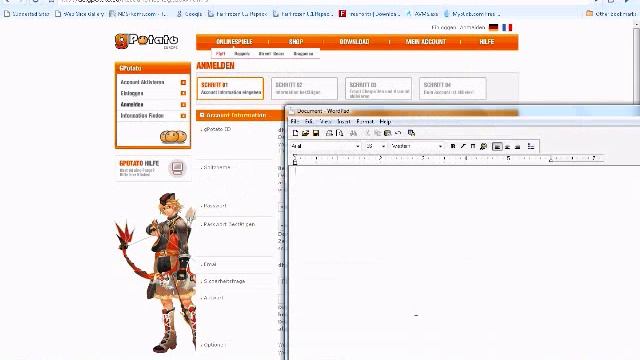Viewport: 640px width, 360px height.
Task: Select Align Left in WordPad
Action: pyautogui.click(x=497, y=147)
